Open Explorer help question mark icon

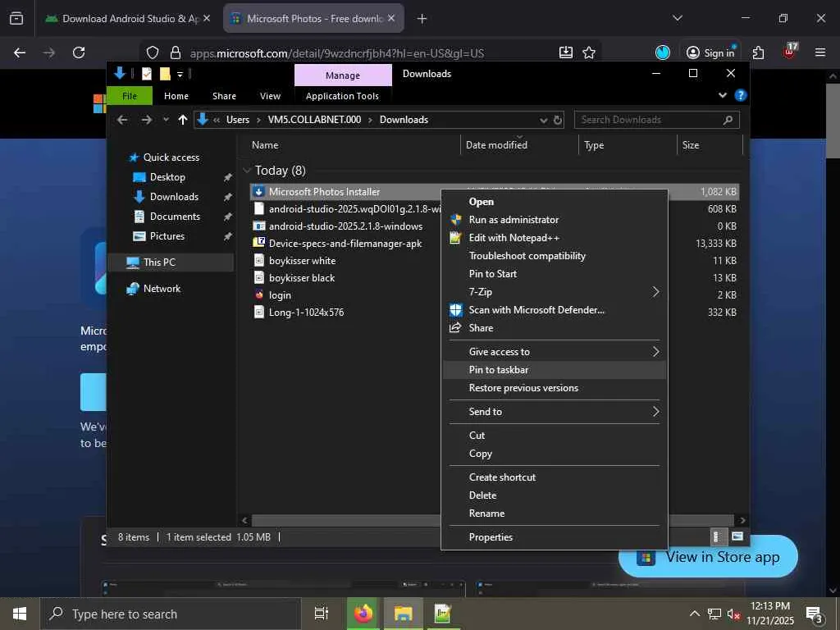[x=741, y=95]
